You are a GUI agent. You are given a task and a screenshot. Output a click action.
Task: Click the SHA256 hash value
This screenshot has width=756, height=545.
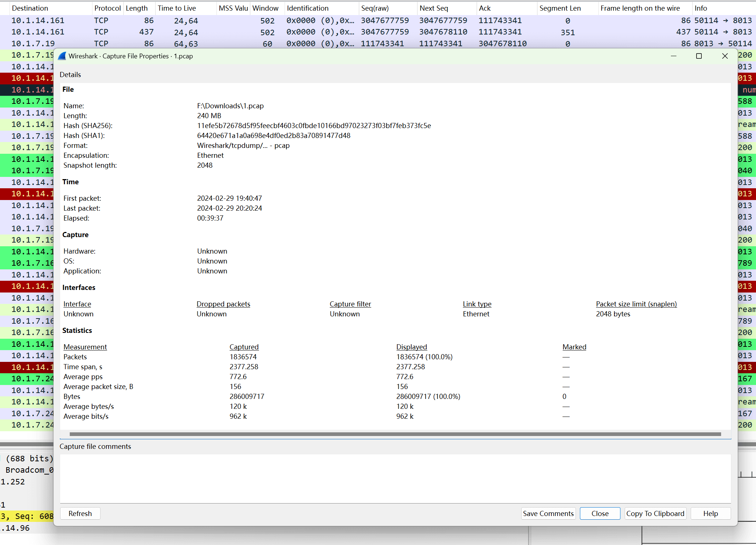[x=314, y=126]
